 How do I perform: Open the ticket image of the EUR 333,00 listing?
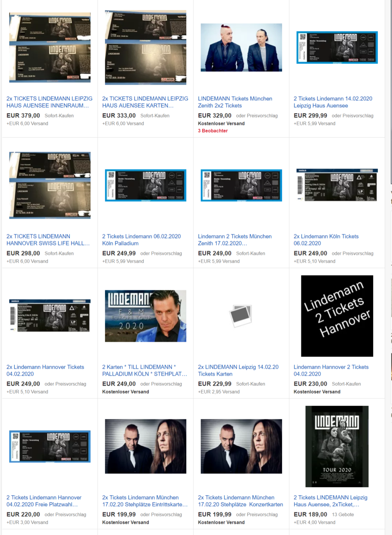145,47
